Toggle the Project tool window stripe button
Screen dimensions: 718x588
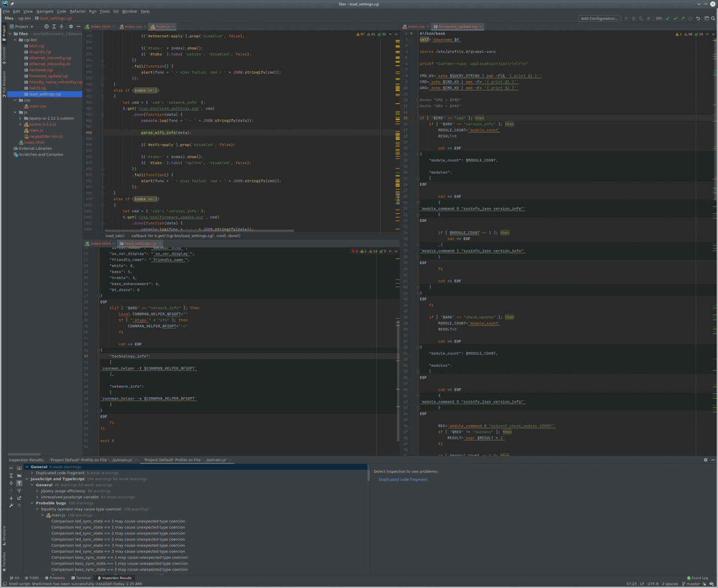point(4,33)
